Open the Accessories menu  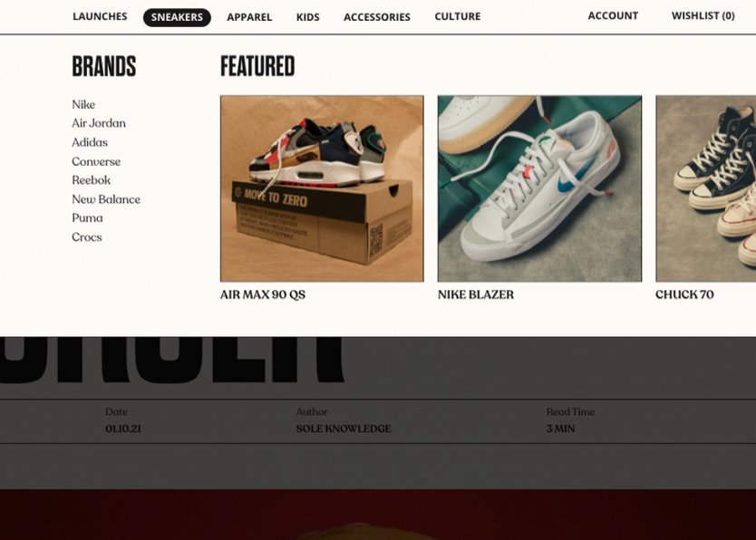[x=376, y=17]
